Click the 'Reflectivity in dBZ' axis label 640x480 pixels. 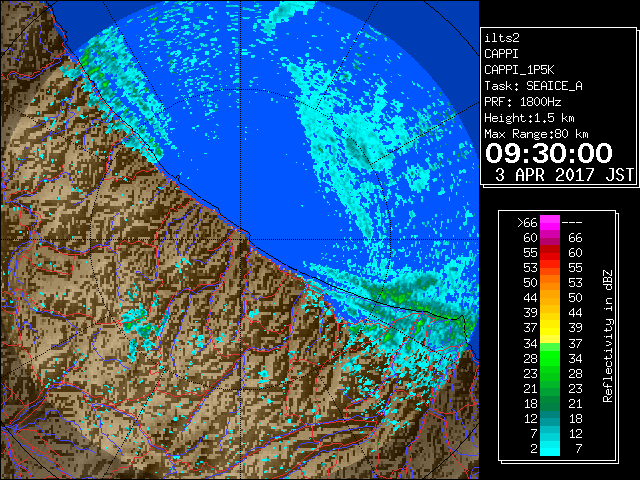tap(608, 336)
